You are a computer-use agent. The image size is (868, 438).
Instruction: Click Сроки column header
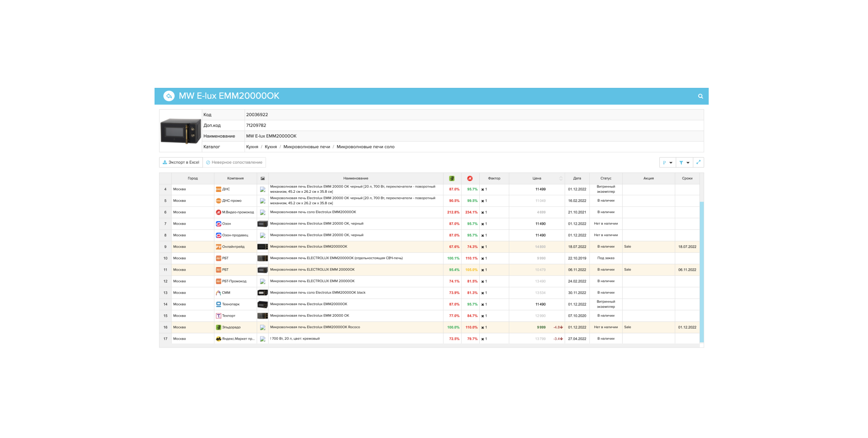pyautogui.click(x=687, y=178)
